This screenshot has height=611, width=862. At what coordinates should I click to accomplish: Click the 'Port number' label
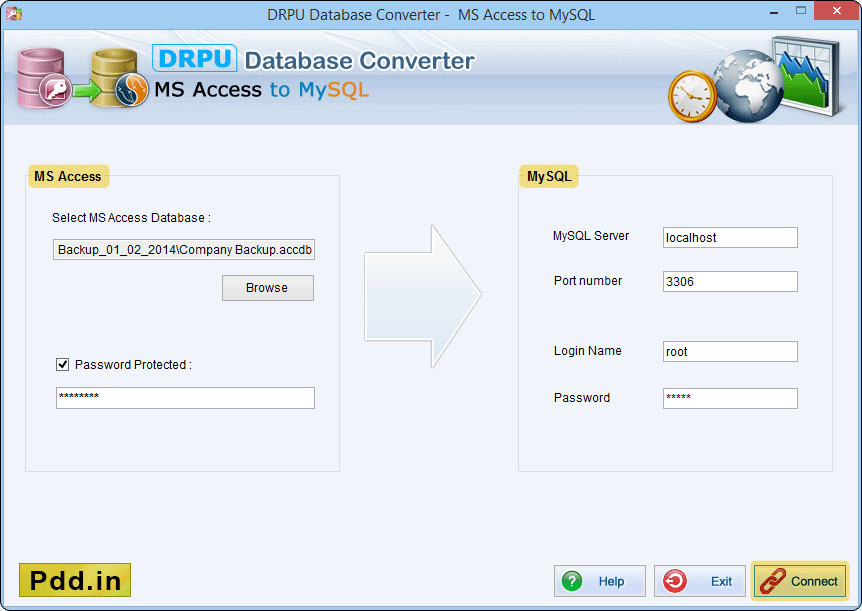coord(588,280)
